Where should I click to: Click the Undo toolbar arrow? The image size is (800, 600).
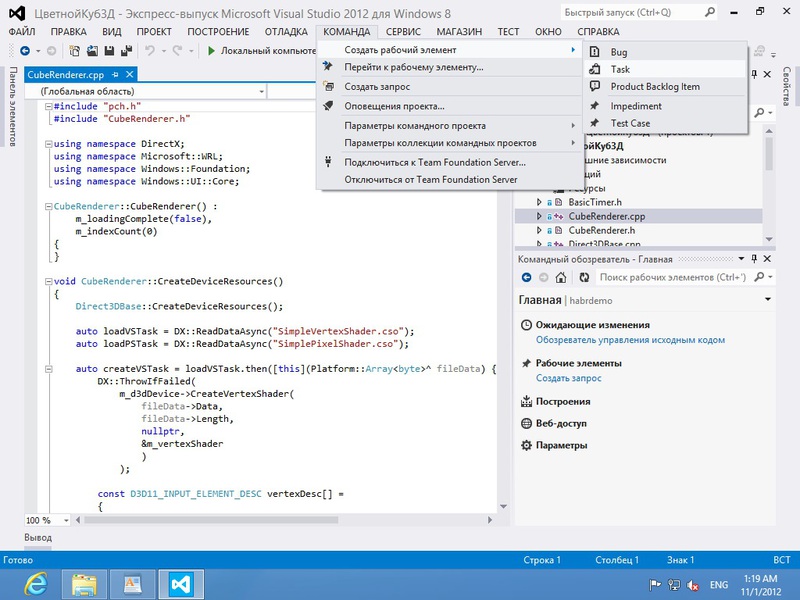click(x=150, y=51)
